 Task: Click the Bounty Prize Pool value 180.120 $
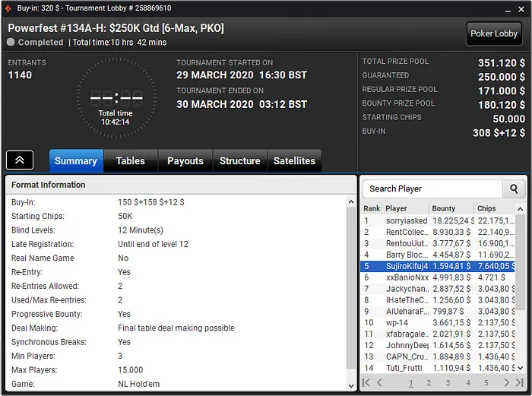tap(501, 105)
